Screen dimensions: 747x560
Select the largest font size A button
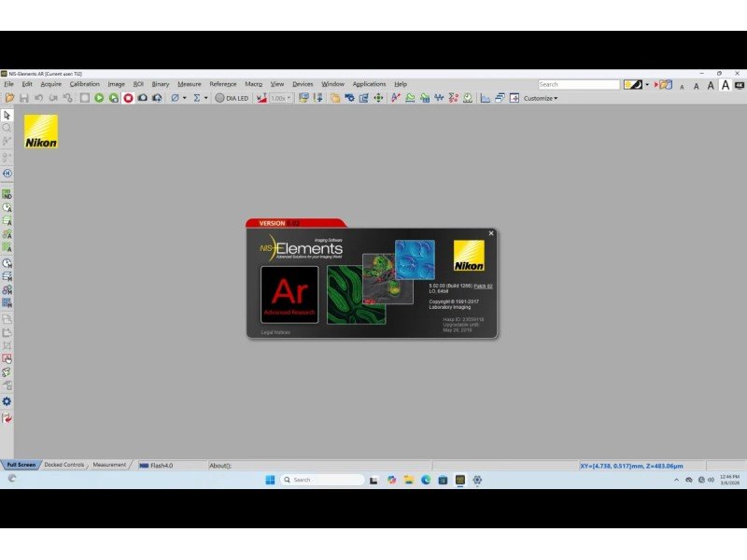[726, 85]
